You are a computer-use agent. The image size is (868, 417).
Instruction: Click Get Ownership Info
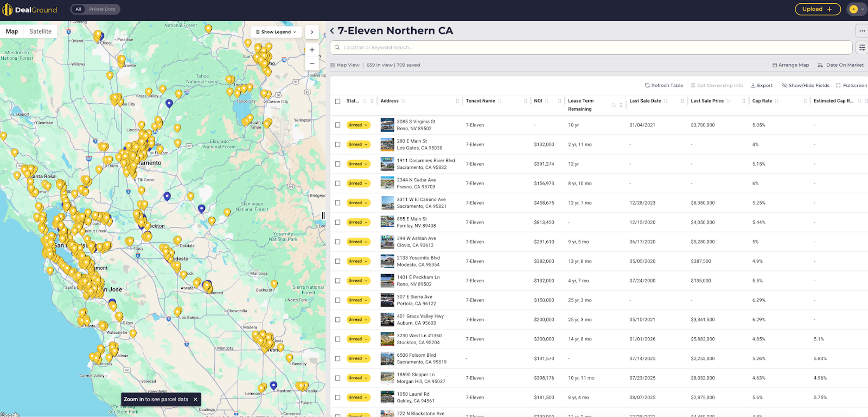pos(717,85)
